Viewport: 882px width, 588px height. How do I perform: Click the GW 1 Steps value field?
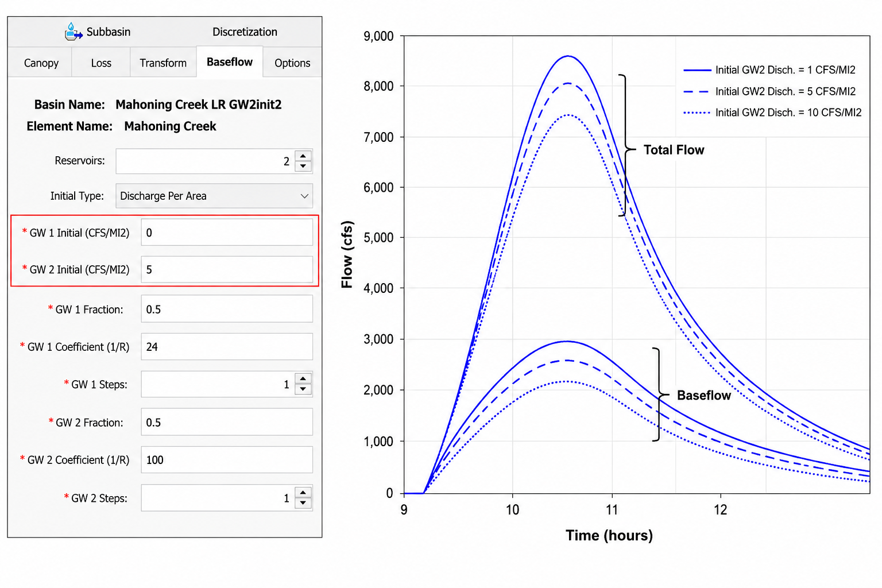point(218,384)
